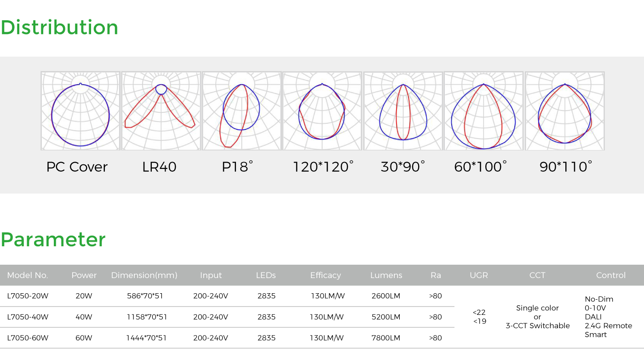Click the Efficacy column header
Viewport: 644px width, 354px height.
coord(325,275)
